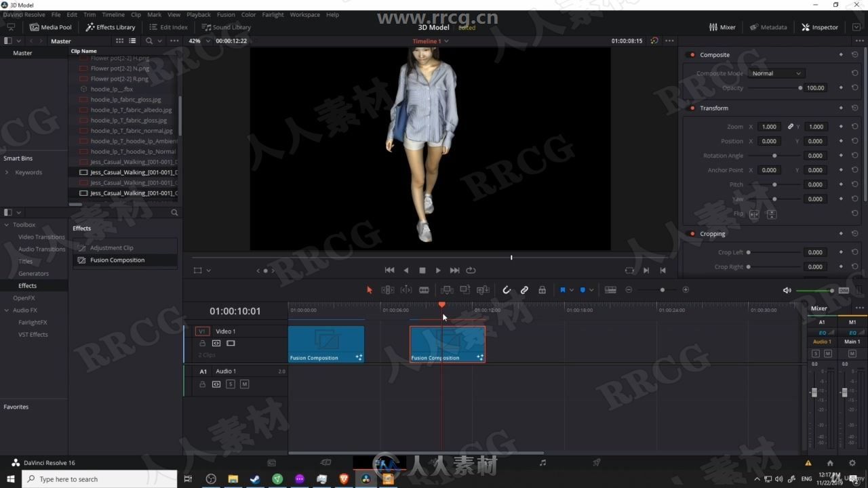Expand the Keywords smart bin

pyautogui.click(x=7, y=172)
